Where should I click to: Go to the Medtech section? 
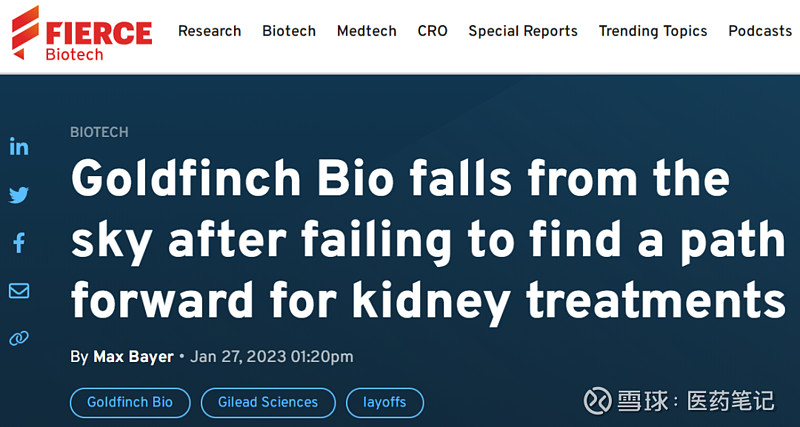coord(366,31)
